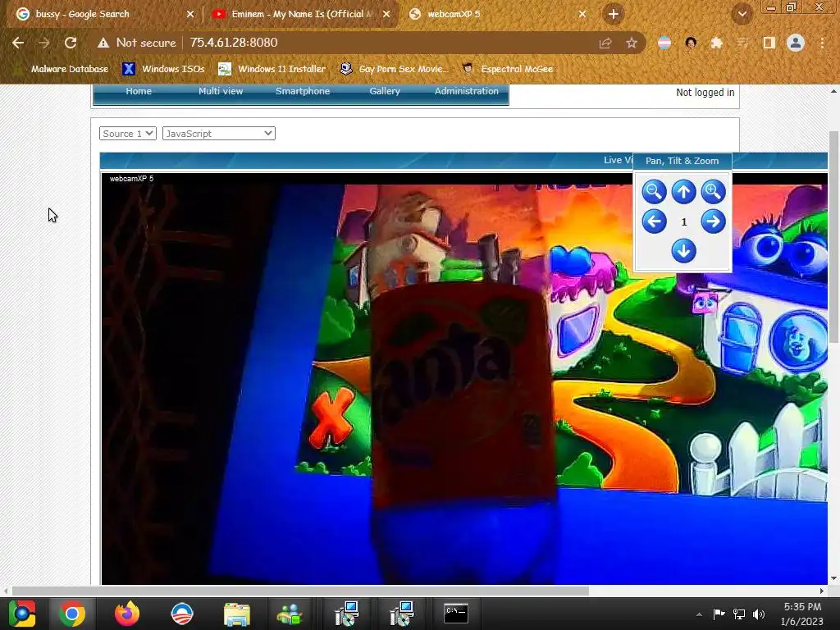840x630 pixels.
Task: Open the Action Center flag tray icon
Action: (719, 614)
